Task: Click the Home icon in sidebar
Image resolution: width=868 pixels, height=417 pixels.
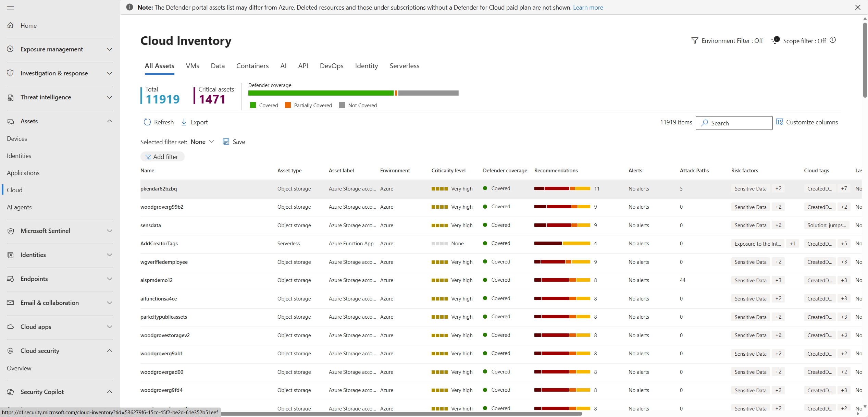Action: pyautogui.click(x=11, y=25)
